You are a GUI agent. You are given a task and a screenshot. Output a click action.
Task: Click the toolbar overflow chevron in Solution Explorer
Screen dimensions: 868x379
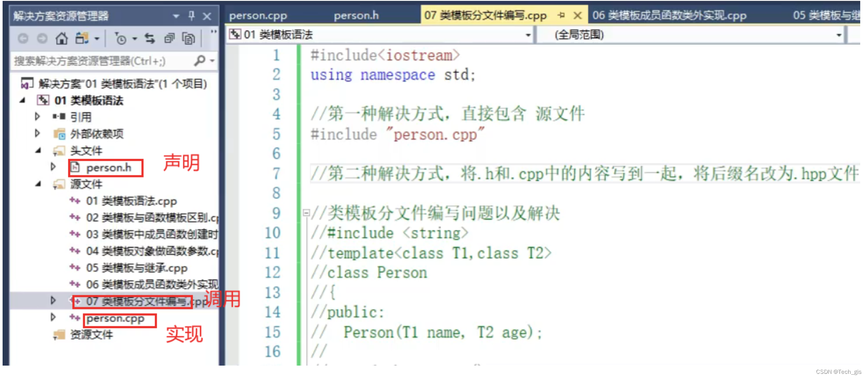[x=213, y=32]
